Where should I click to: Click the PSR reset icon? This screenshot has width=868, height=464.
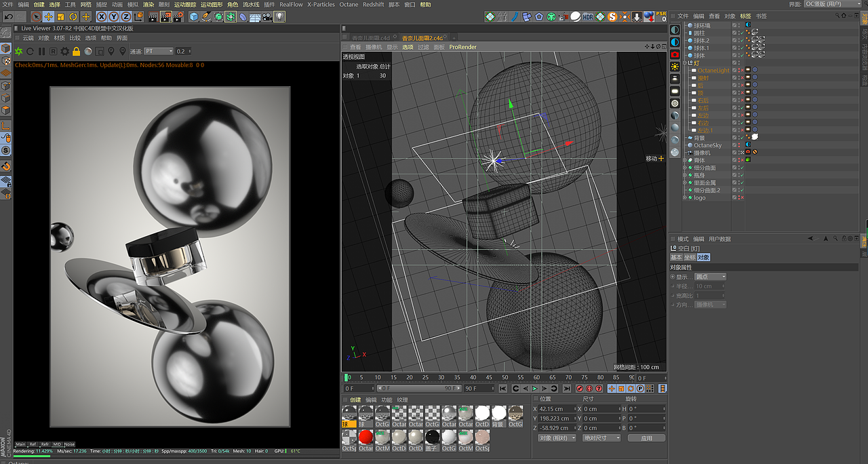coord(661,17)
